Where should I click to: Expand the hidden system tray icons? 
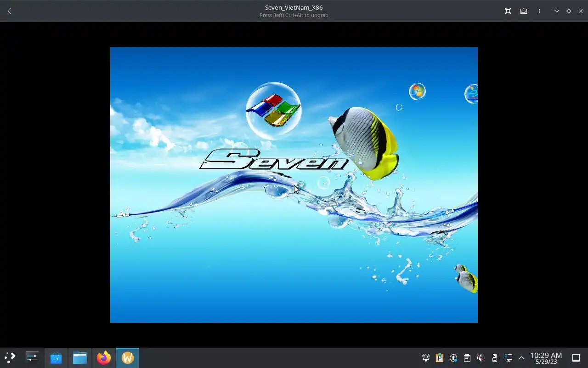(521, 358)
